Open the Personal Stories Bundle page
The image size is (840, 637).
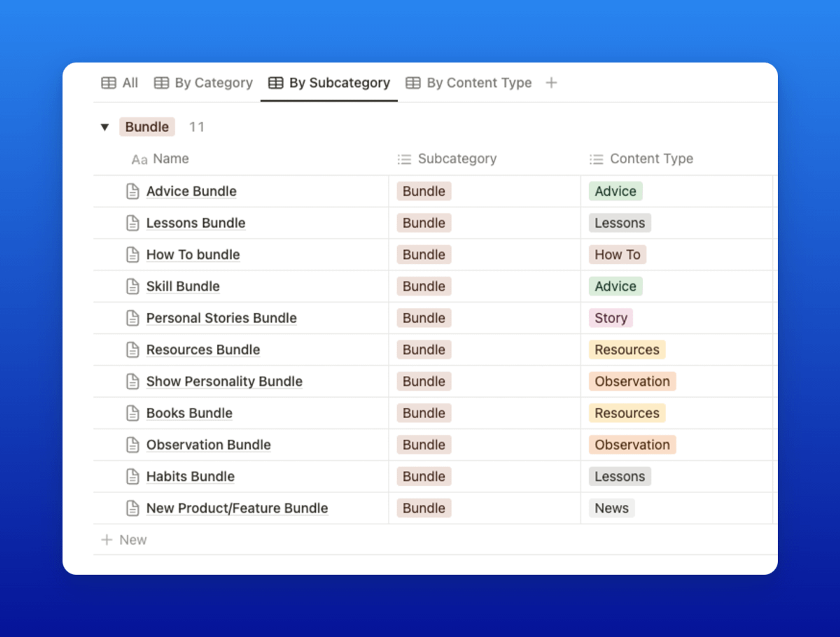click(x=221, y=318)
